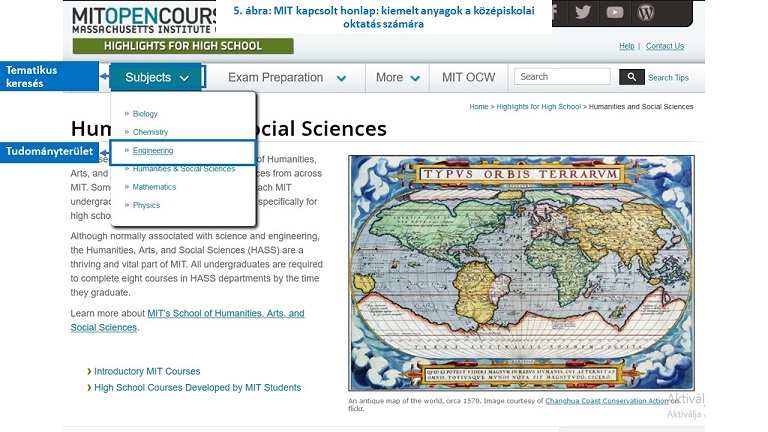
Task: Click the Humanities and Social Sciences breadcrumb text
Action: coord(641,106)
